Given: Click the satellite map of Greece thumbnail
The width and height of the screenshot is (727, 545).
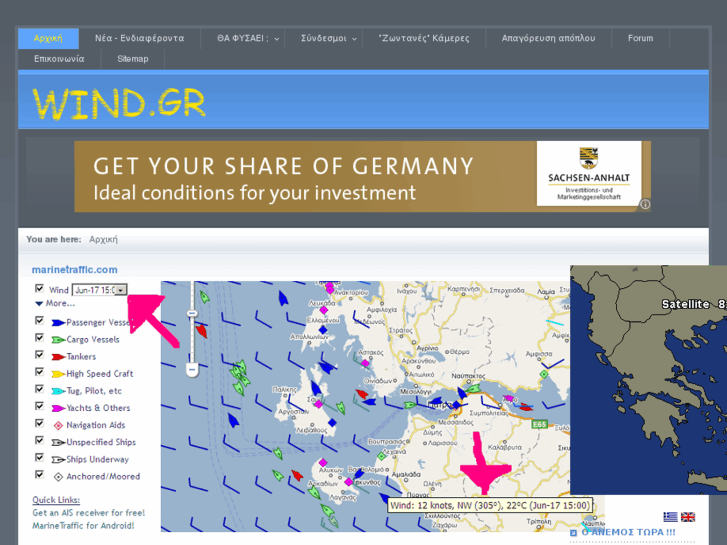Looking at the screenshot, I should pos(648,379).
